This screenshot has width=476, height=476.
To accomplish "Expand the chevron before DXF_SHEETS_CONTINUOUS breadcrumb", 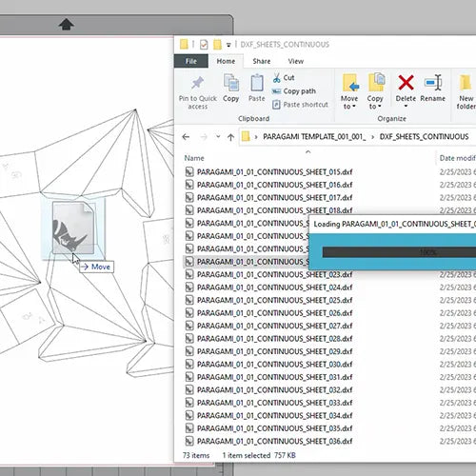I will pos(372,137).
